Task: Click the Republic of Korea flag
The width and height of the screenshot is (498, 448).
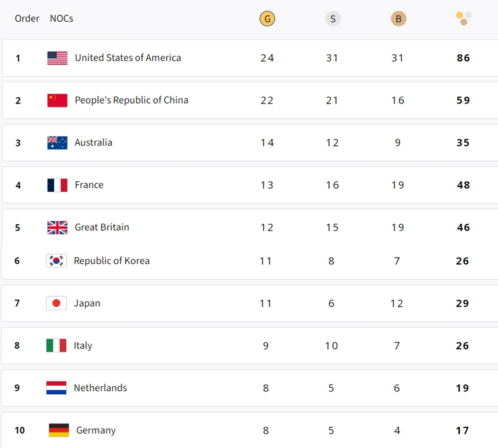Action: pos(56,261)
